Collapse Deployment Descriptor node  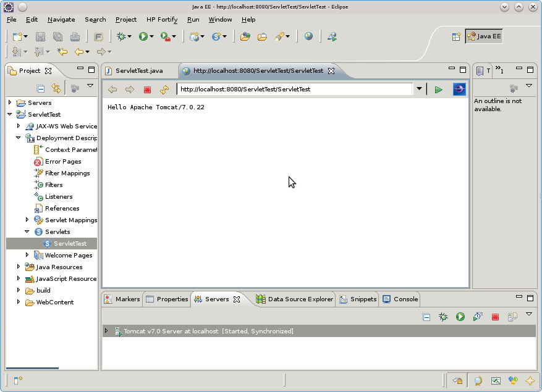coord(19,138)
